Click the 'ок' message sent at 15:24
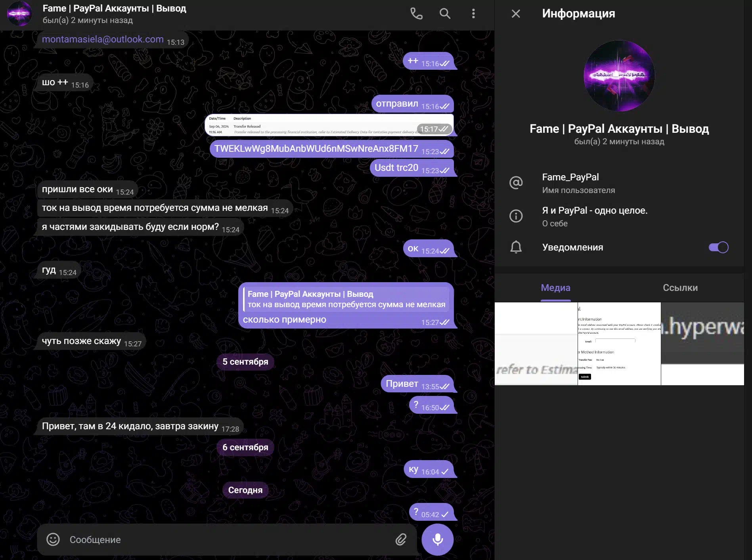The width and height of the screenshot is (752, 560). [x=428, y=248]
